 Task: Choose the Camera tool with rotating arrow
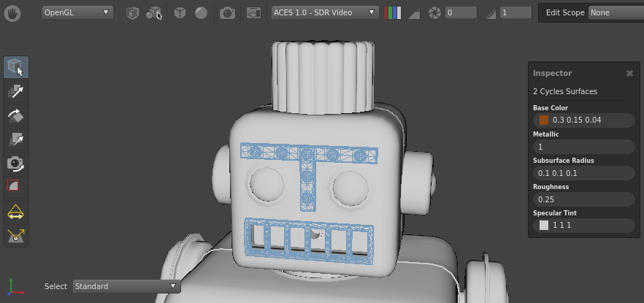pyautogui.click(x=16, y=164)
